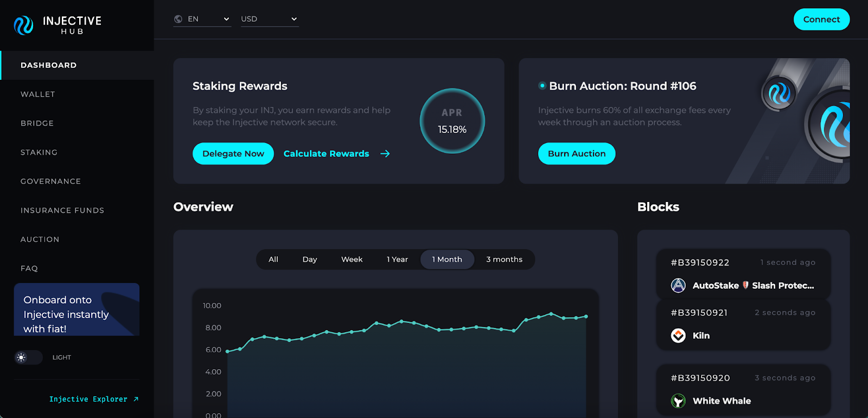868x418 pixels.
Task: Click the Blocks heading
Action: (658, 207)
